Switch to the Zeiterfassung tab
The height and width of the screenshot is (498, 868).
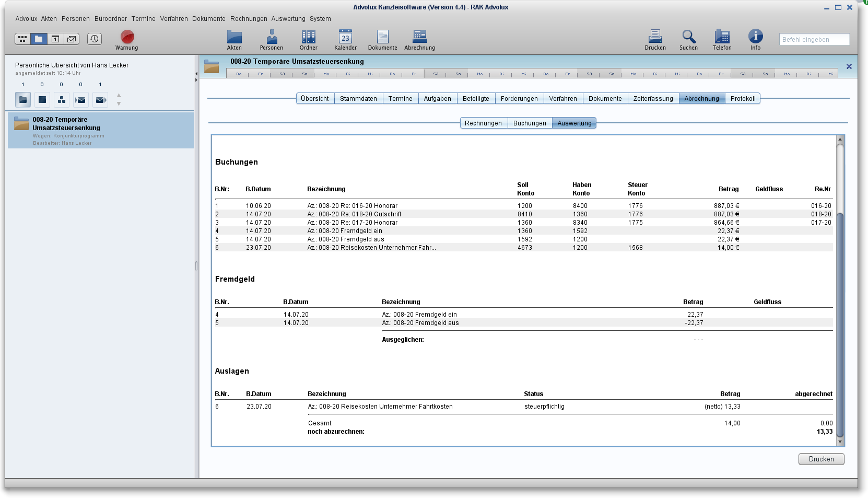point(653,98)
